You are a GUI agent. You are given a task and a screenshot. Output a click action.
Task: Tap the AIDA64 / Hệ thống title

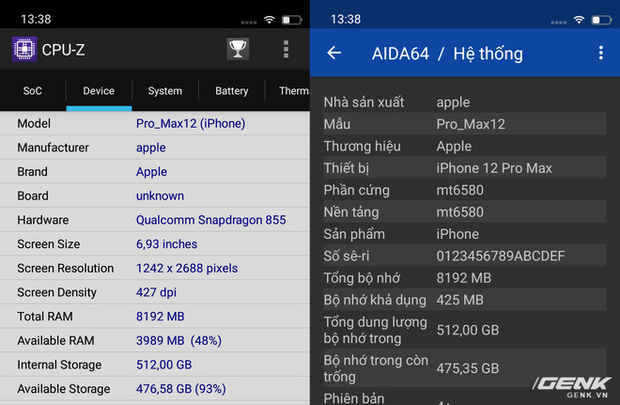pyautogui.click(x=447, y=53)
